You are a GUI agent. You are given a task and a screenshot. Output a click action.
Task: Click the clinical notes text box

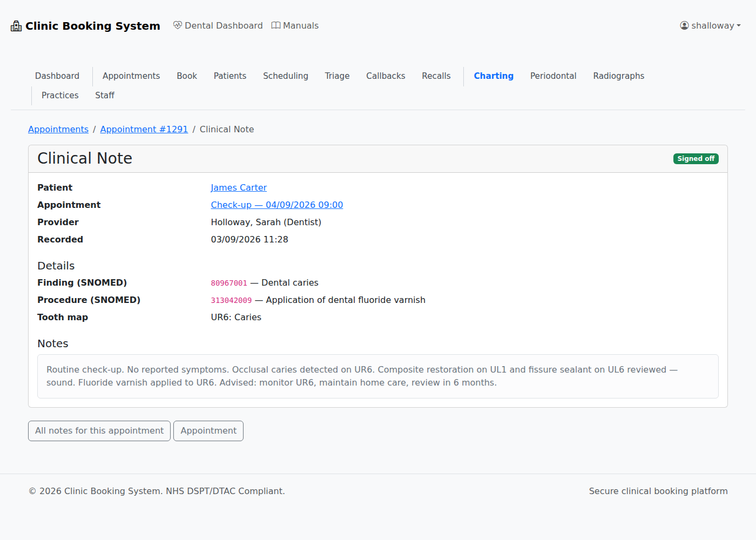click(x=378, y=376)
